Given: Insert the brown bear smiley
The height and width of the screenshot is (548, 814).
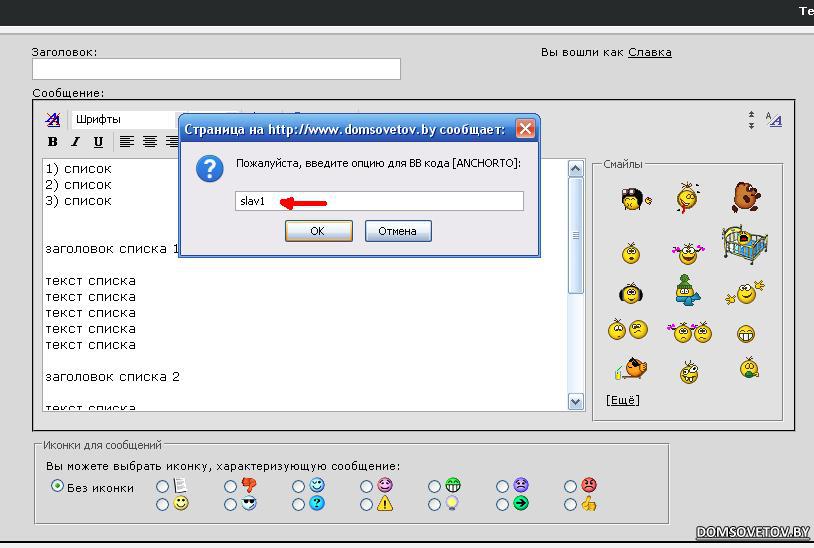Looking at the screenshot, I should click(745, 197).
